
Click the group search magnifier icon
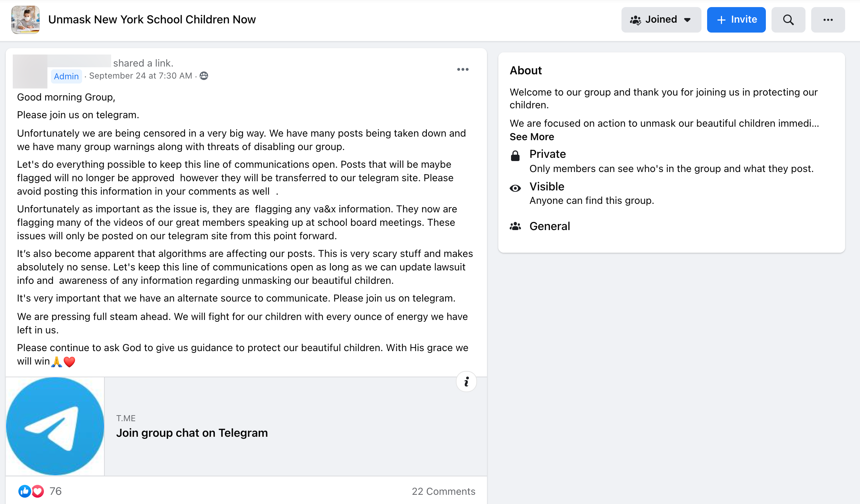point(788,20)
